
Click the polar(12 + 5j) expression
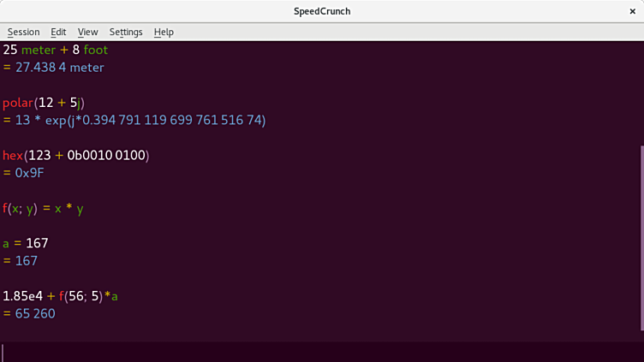(x=43, y=103)
